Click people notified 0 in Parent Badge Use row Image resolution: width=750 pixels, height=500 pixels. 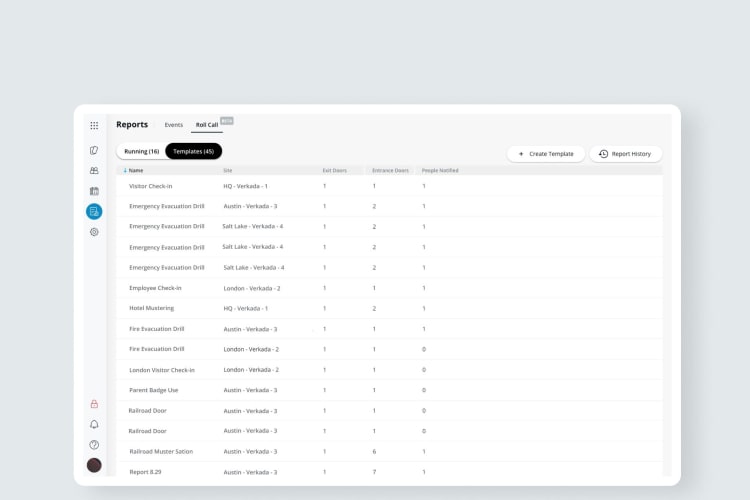[424, 390]
